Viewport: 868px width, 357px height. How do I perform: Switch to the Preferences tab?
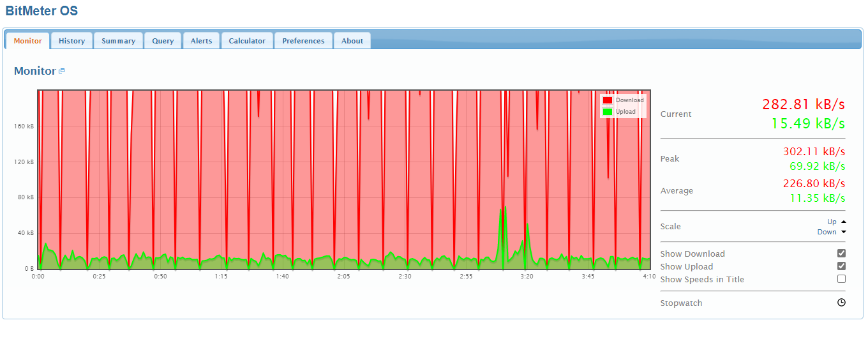303,41
